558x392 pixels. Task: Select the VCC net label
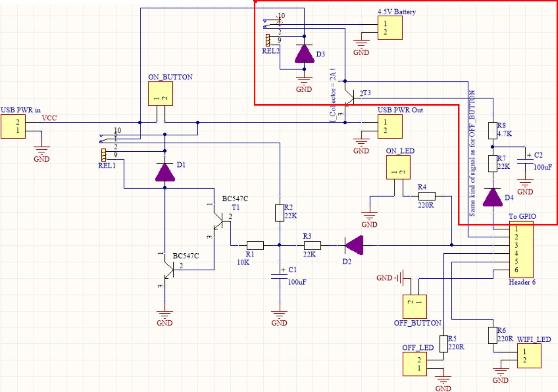tap(49, 118)
